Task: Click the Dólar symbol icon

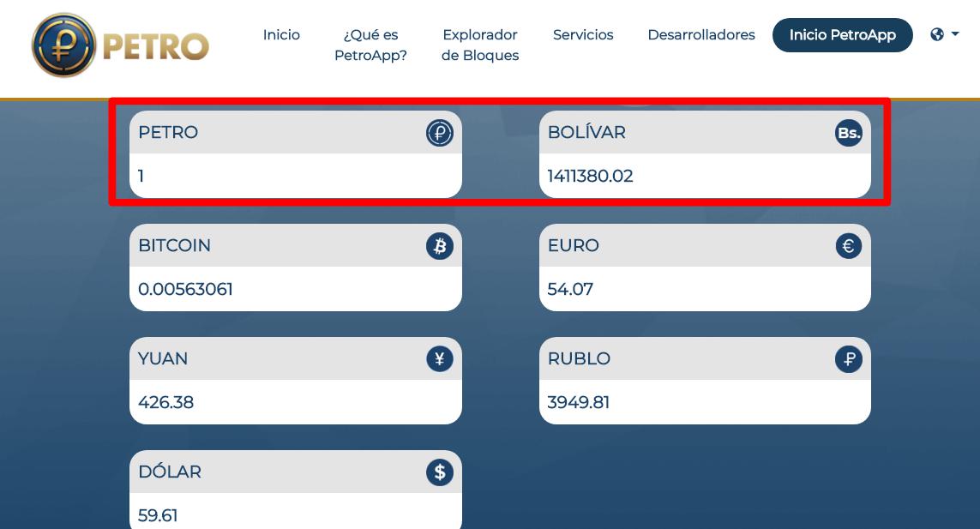Action: (439, 472)
